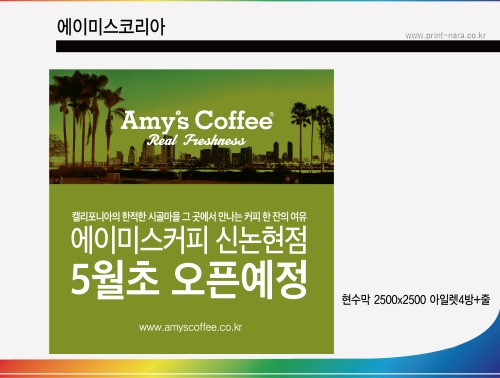
Task: Click the 현수막 2500x2500 specification text
Action: [416, 299]
